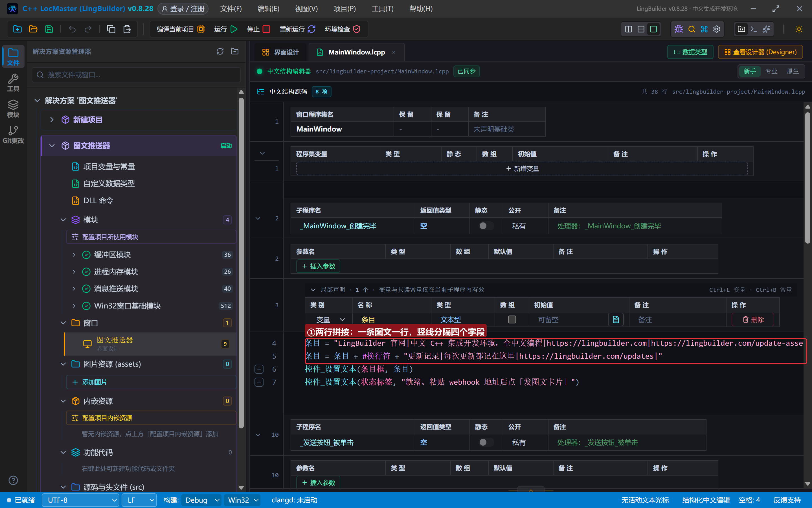This screenshot has height=508, width=812.
Task: Open Debug build configuration dropdown
Action: click(x=201, y=500)
